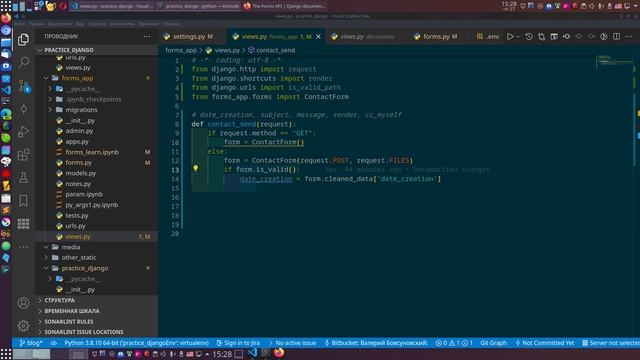Open the applications grid in the top panel

pos(6,6)
